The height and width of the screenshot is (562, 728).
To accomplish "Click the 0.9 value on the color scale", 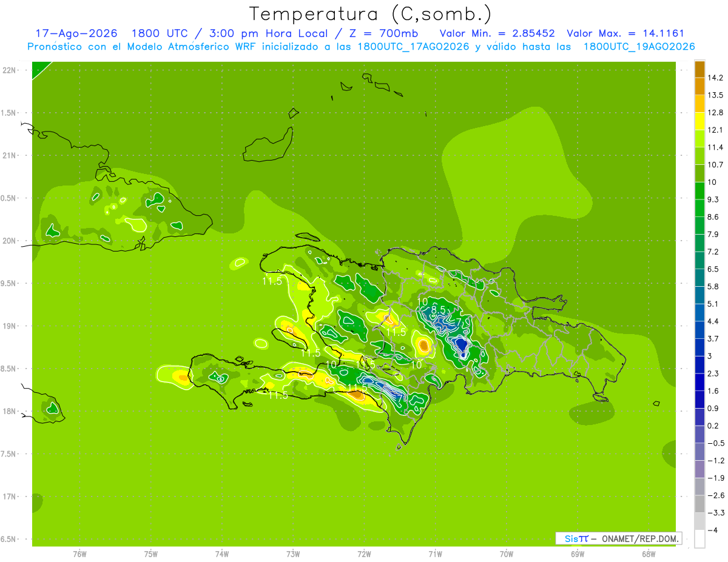I will (713, 409).
